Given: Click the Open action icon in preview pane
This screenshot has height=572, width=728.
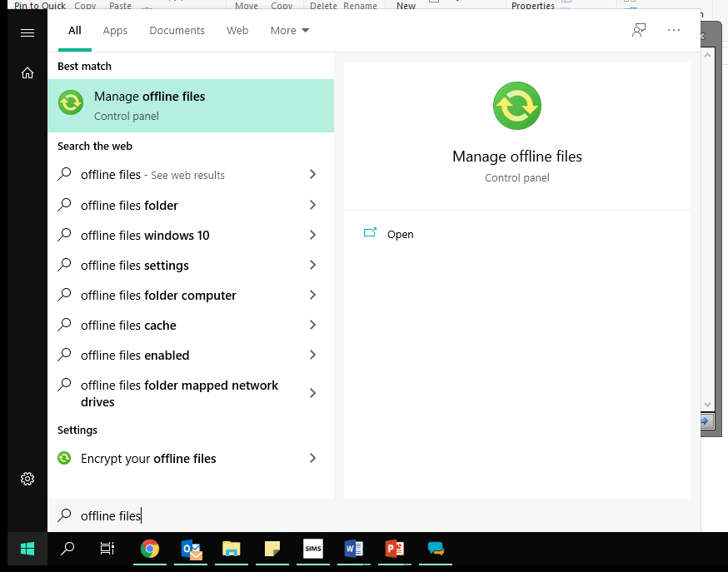Looking at the screenshot, I should point(370,232).
